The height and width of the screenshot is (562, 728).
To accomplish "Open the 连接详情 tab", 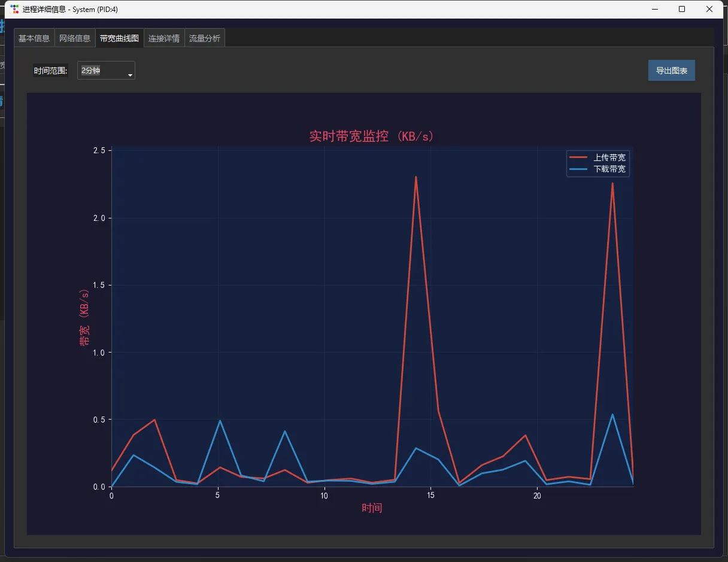I will pyautogui.click(x=164, y=38).
